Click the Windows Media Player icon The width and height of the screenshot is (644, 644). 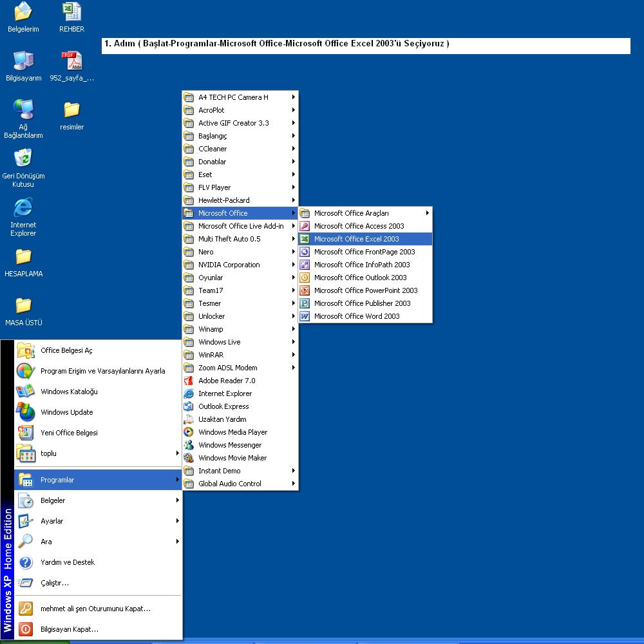pyautogui.click(x=189, y=432)
